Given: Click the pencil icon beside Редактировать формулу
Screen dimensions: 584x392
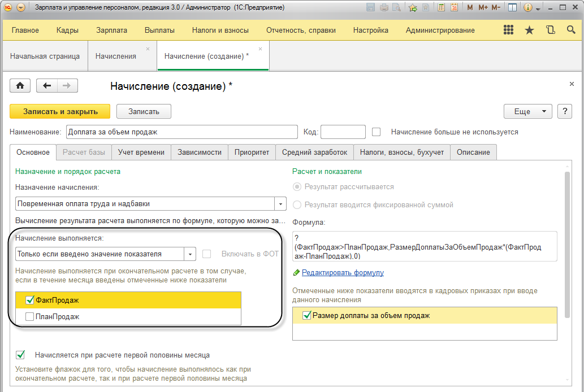Looking at the screenshot, I should [x=296, y=273].
